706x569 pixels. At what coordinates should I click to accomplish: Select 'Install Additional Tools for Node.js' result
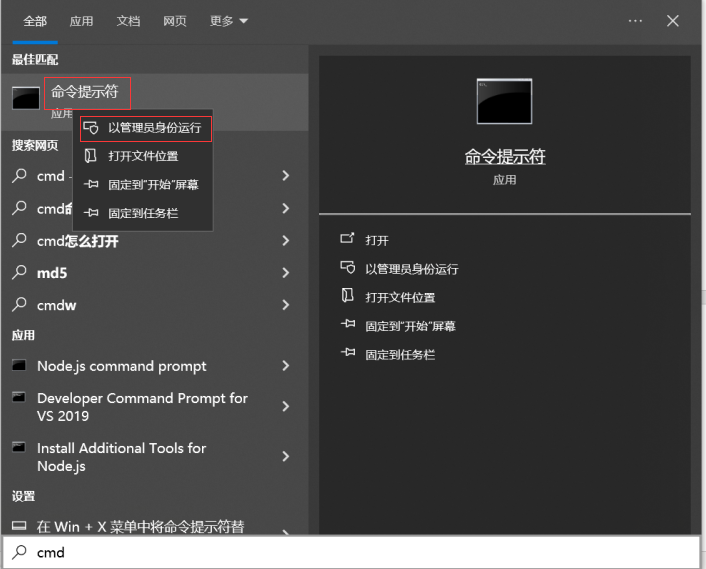pyautogui.click(x=121, y=457)
